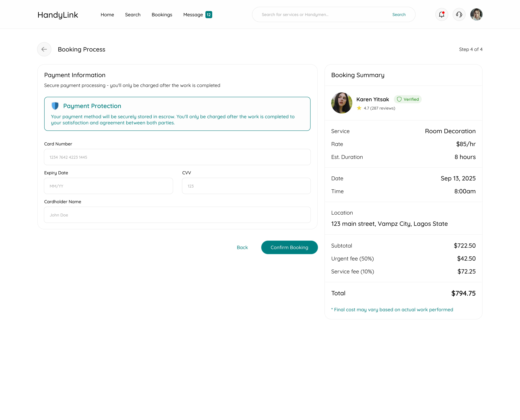Click the Payment Protection shield icon
The image size is (520, 420).
pos(55,106)
